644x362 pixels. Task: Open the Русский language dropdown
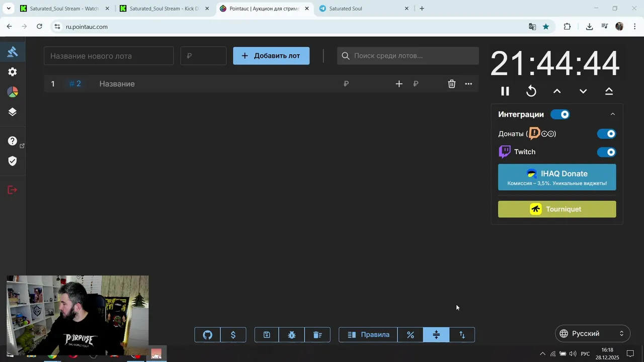(x=593, y=334)
